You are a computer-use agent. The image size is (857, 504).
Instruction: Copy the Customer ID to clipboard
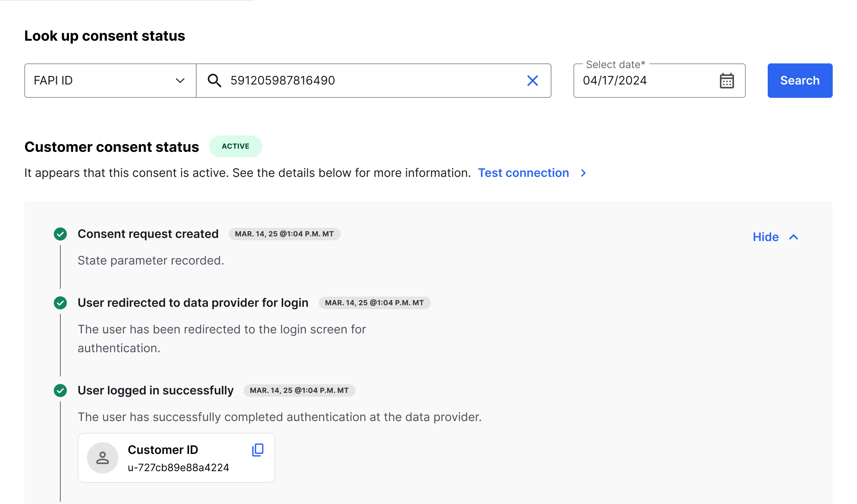click(258, 450)
